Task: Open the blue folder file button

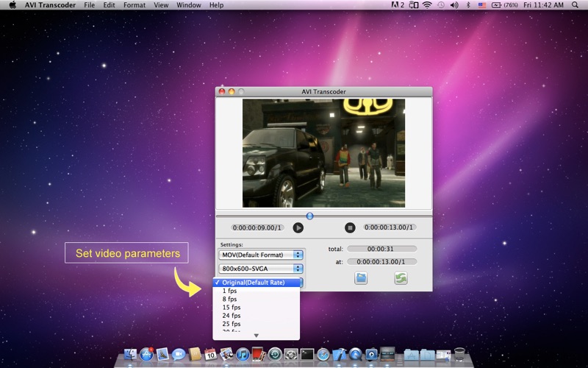Action: [361, 278]
